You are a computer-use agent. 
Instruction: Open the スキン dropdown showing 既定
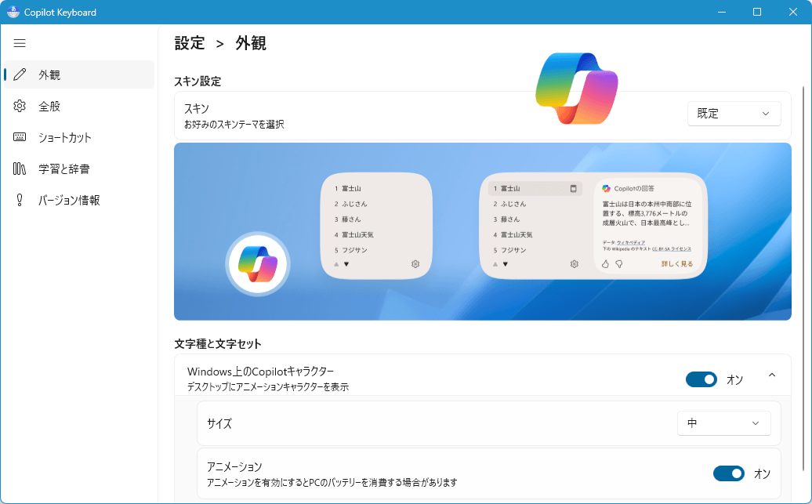pyautogui.click(x=734, y=114)
